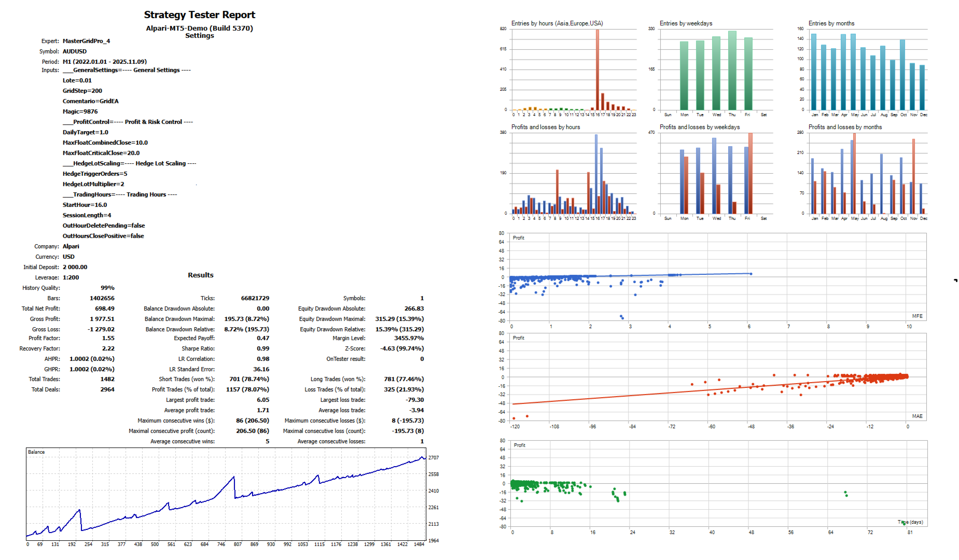This screenshot has width=959, height=560.
Task: Click Margin Level value 3455.97%
Action: coord(409,338)
